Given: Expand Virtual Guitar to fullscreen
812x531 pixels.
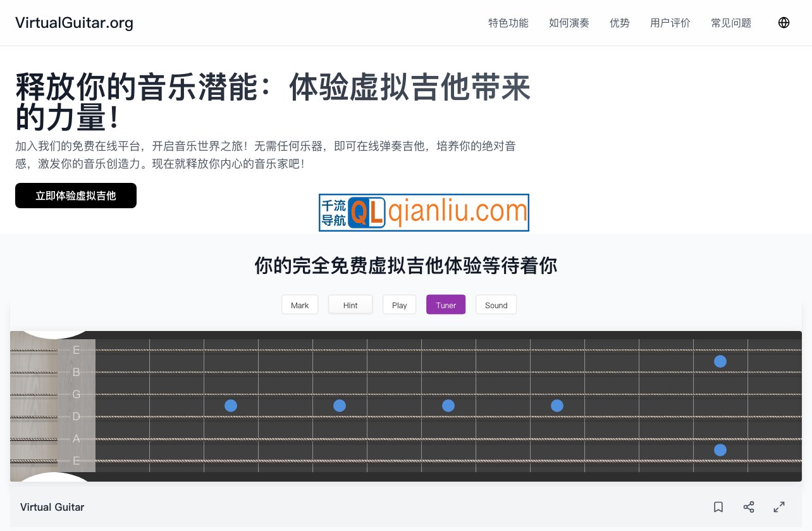Looking at the screenshot, I should click(779, 507).
